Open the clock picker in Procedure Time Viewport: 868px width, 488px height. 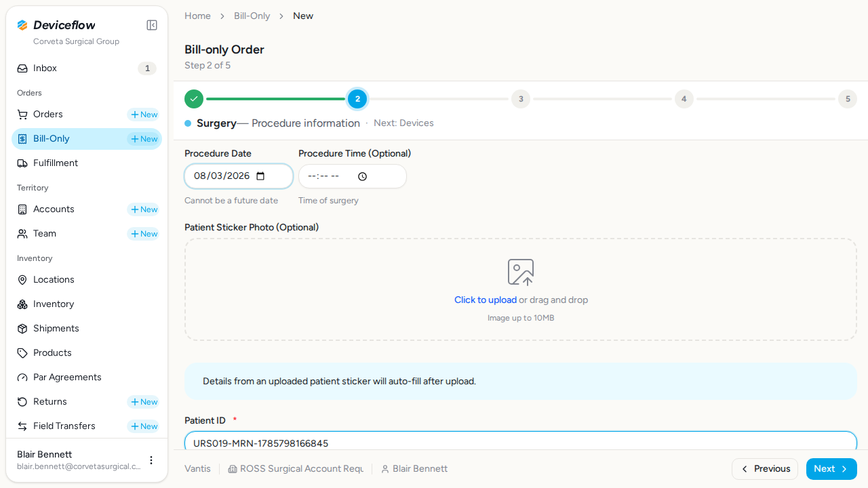362,176
